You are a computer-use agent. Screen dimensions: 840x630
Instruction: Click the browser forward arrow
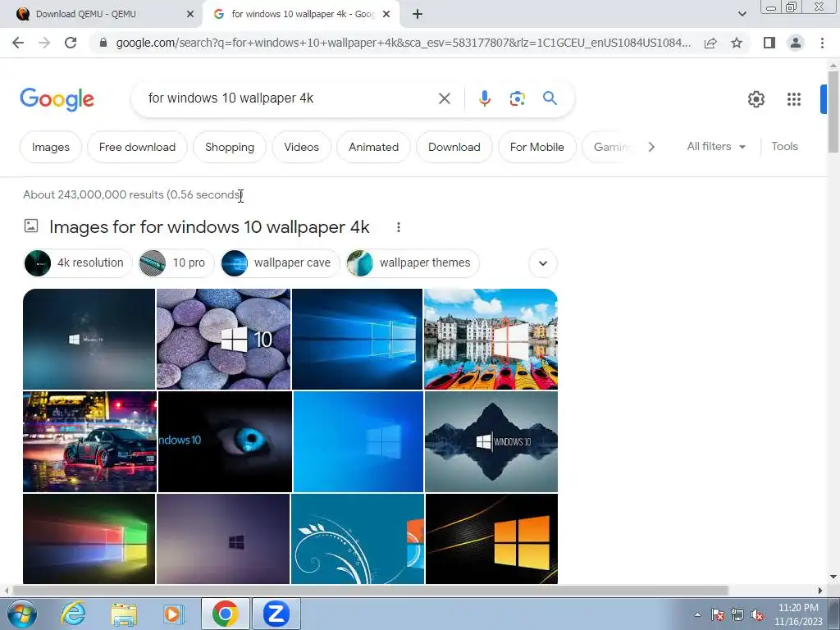44,43
